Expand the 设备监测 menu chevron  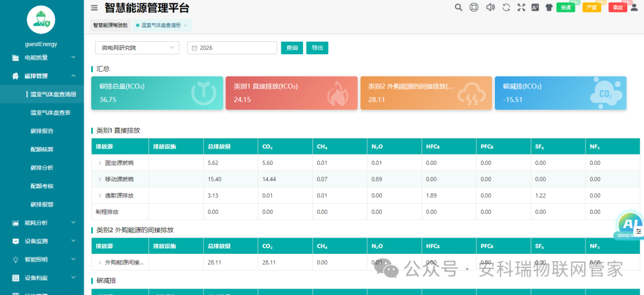pos(73,241)
